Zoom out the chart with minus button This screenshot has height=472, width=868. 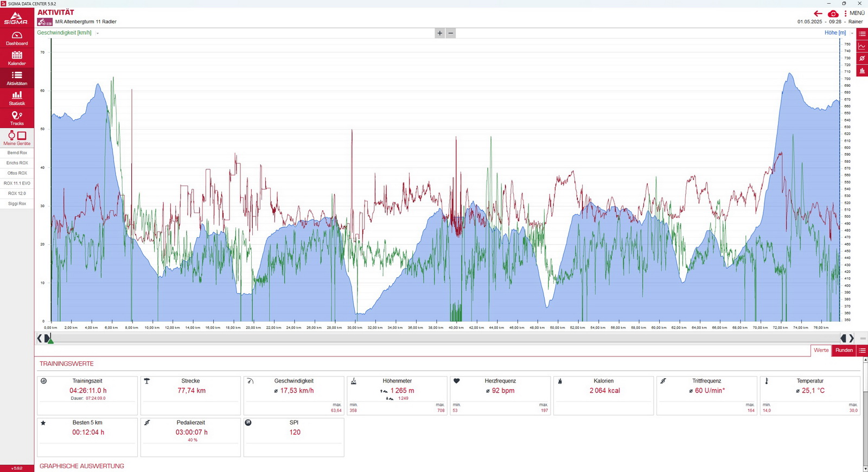pyautogui.click(x=451, y=33)
